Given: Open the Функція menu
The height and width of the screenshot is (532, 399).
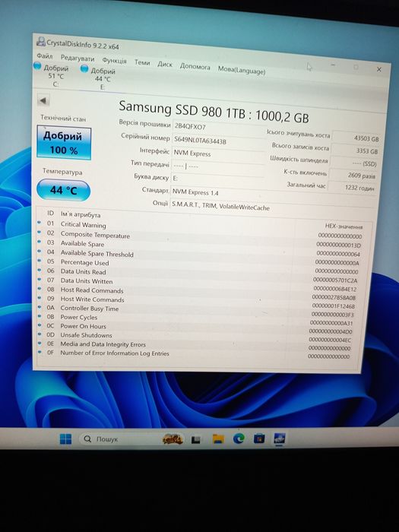Looking at the screenshot, I should [114, 61].
